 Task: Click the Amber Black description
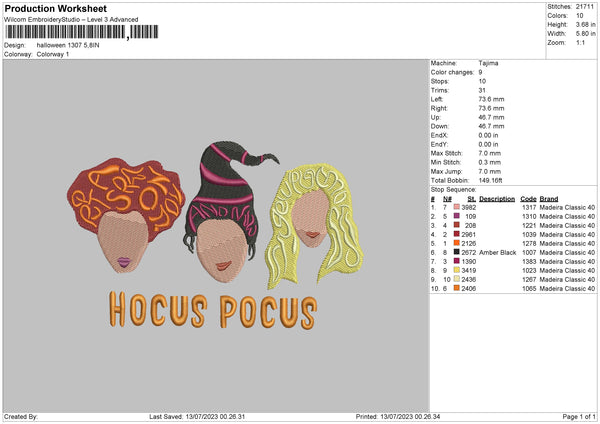497,253
